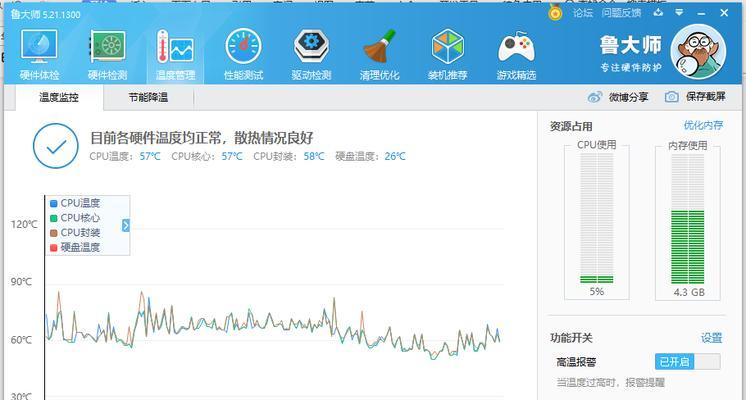Click the 5% CPU usage text
This screenshot has width=746, height=400.
tap(597, 292)
